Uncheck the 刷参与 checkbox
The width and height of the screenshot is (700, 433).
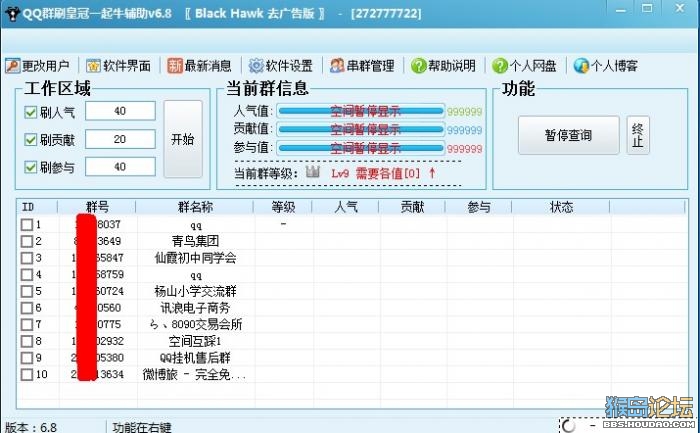click(x=30, y=167)
